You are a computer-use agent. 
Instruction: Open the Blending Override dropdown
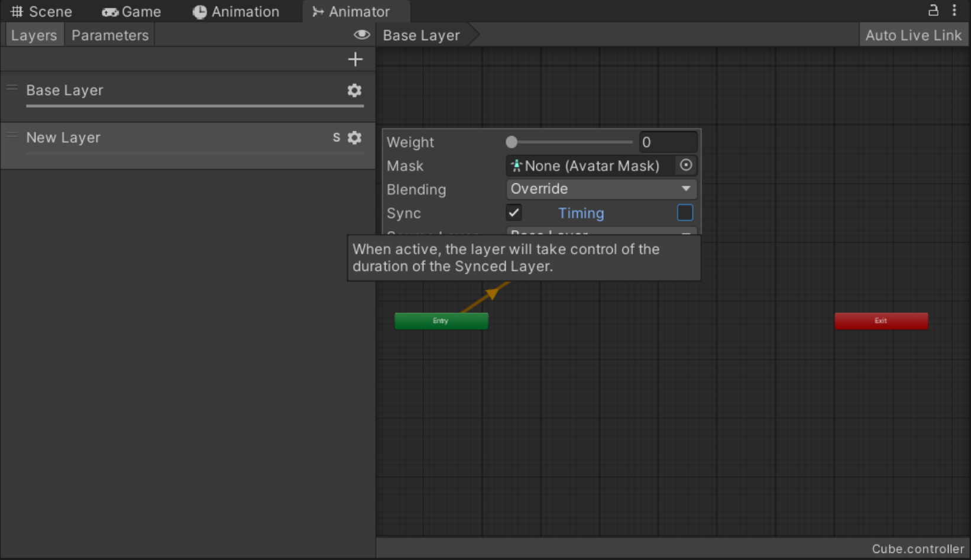click(601, 189)
